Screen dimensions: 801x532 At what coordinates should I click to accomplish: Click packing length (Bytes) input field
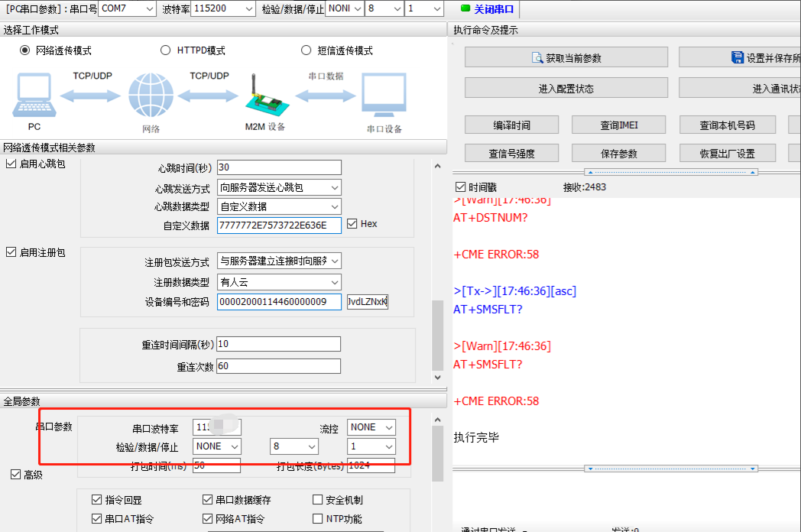[371, 465]
